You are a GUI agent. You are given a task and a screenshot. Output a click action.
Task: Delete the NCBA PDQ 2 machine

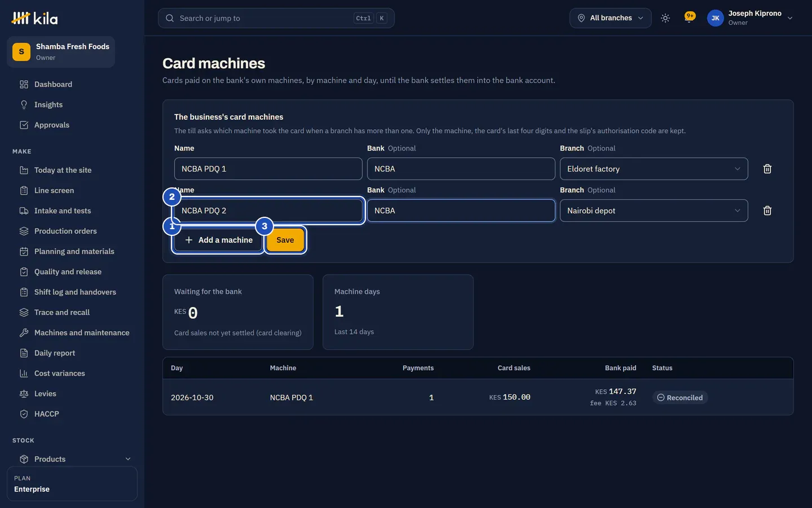click(767, 211)
